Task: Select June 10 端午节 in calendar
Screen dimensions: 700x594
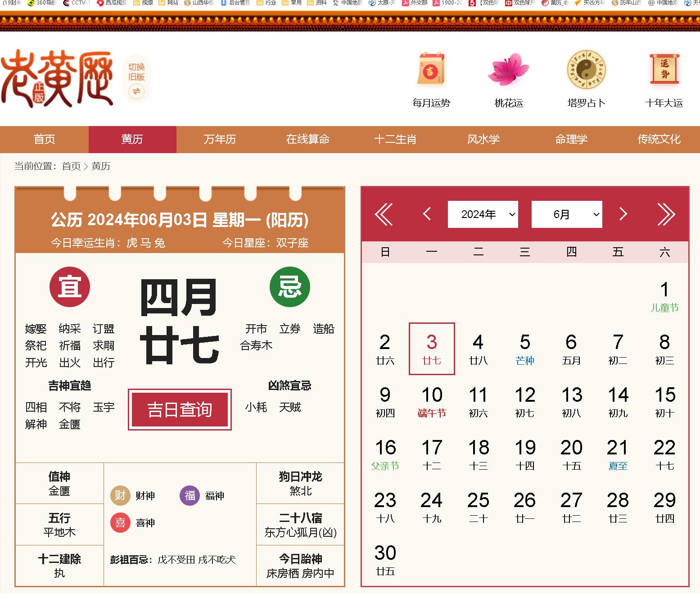Action: pyautogui.click(x=432, y=401)
